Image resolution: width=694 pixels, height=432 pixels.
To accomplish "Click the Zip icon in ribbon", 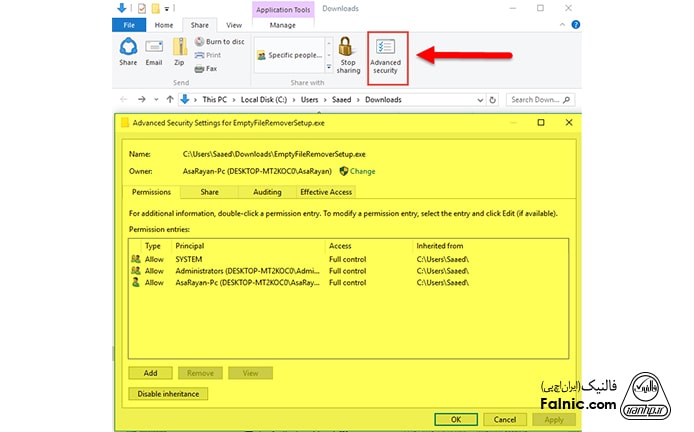I will tap(179, 50).
